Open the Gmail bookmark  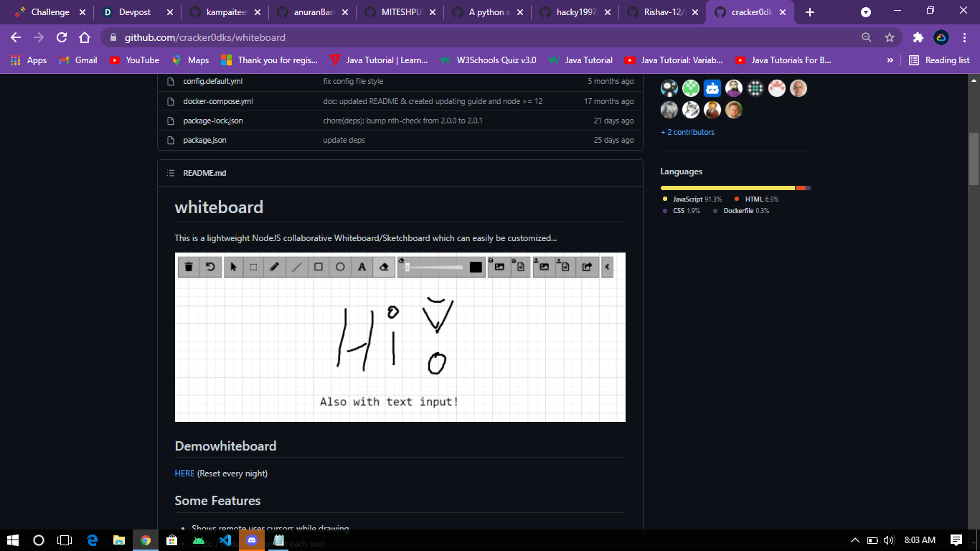[77, 60]
